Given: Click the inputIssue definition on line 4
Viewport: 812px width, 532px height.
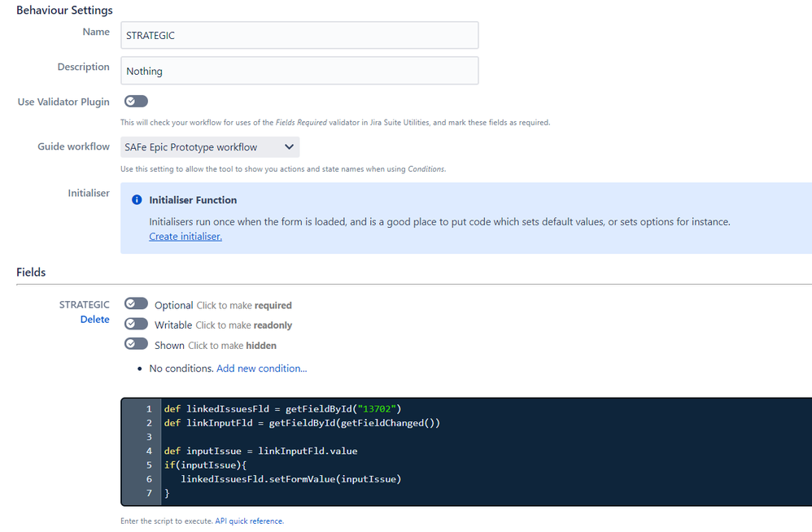Looking at the screenshot, I should [260, 451].
